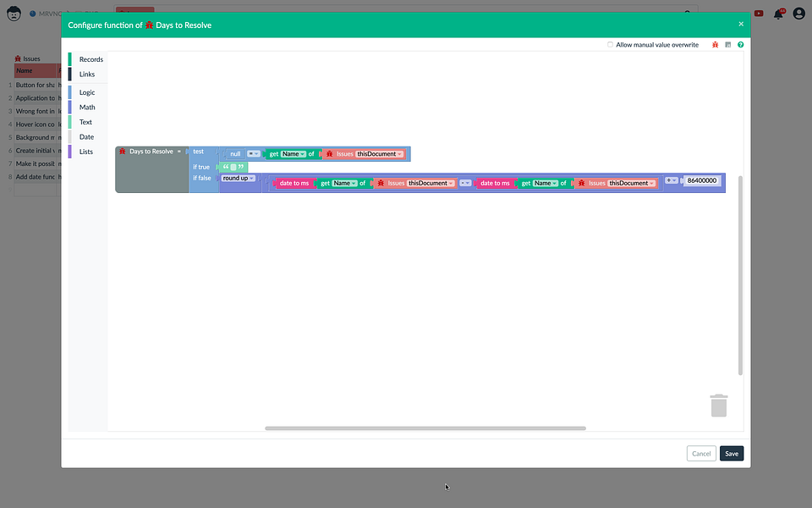Select the null block in test row
This screenshot has height=508, width=812.
click(x=235, y=154)
